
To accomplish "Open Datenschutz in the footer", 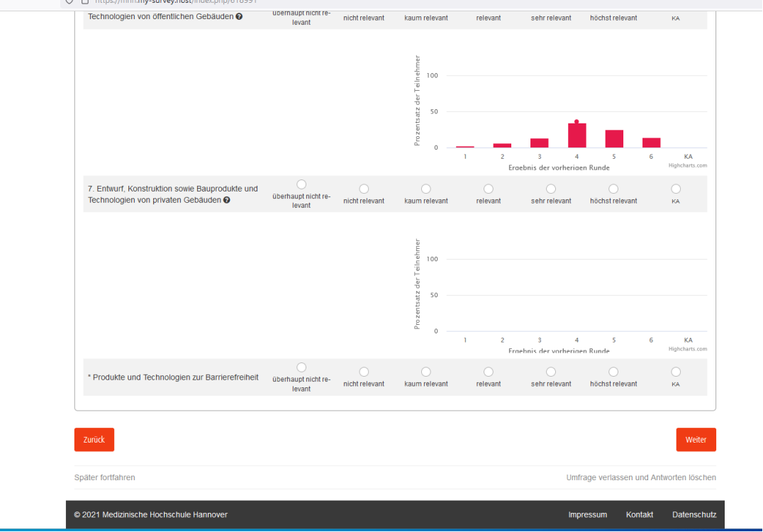I will [x=694, y=514].
